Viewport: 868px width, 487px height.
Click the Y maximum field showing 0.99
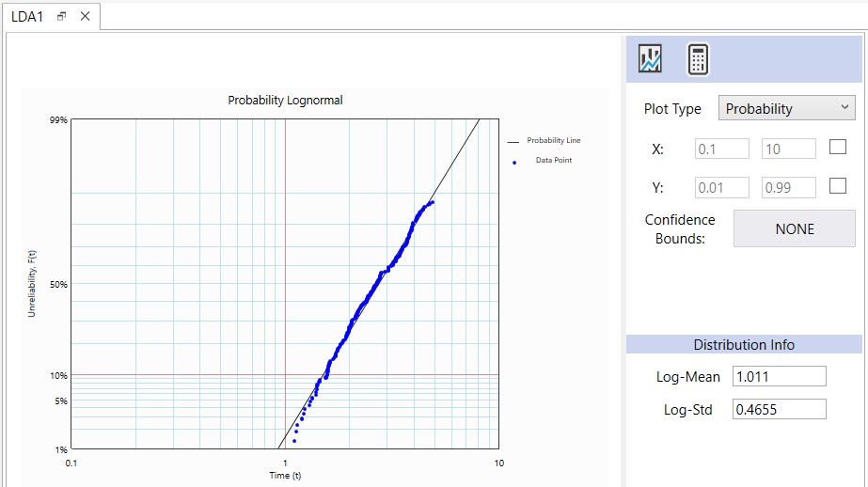click(788, 187)
